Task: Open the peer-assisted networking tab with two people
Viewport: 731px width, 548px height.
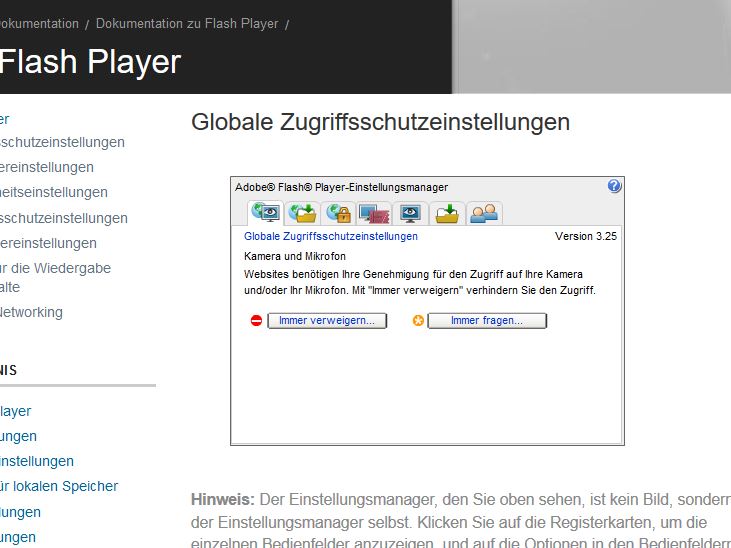Action: point(484,214)
